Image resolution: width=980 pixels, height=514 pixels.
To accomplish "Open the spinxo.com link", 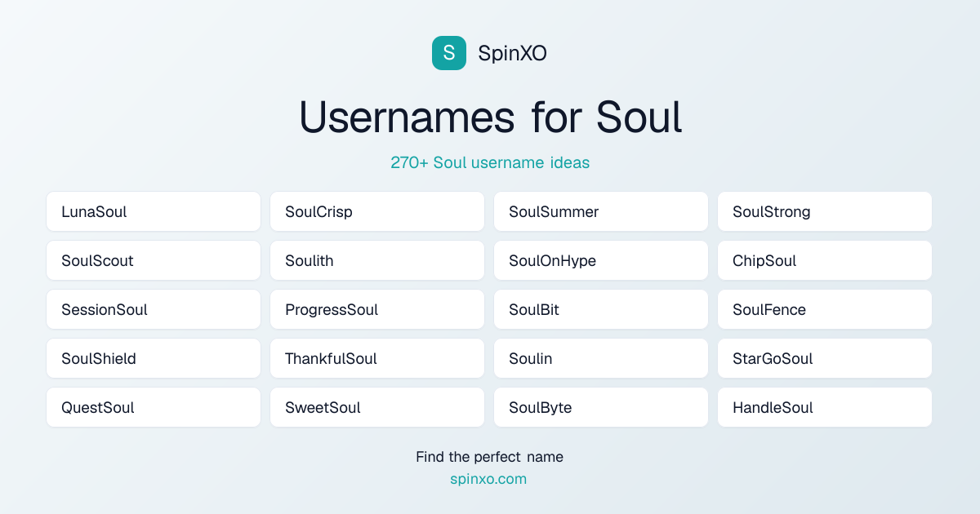I will coord(488,479).
